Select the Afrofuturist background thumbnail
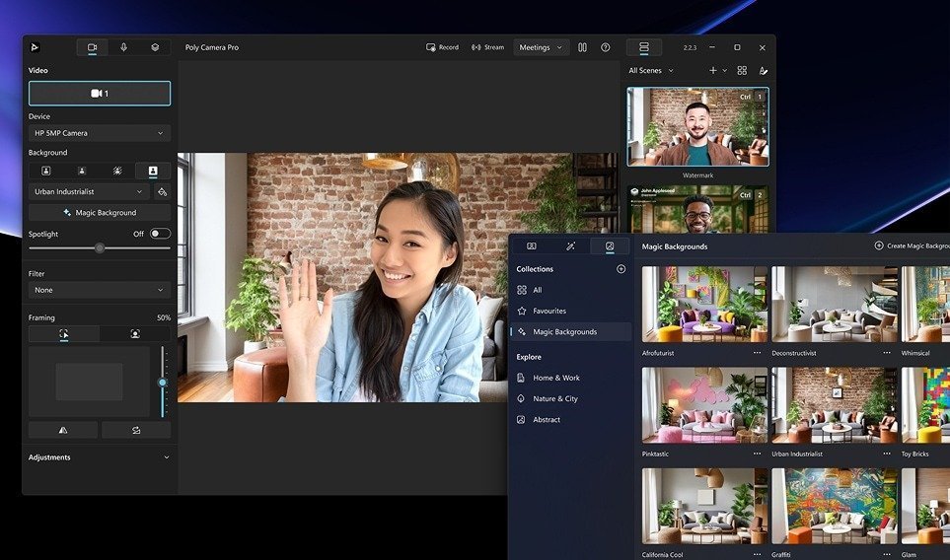 pyautogui.click(x=704, y=305)
